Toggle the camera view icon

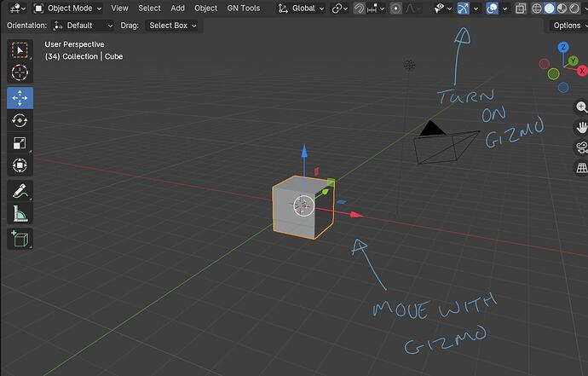click(x=581, y=148)
